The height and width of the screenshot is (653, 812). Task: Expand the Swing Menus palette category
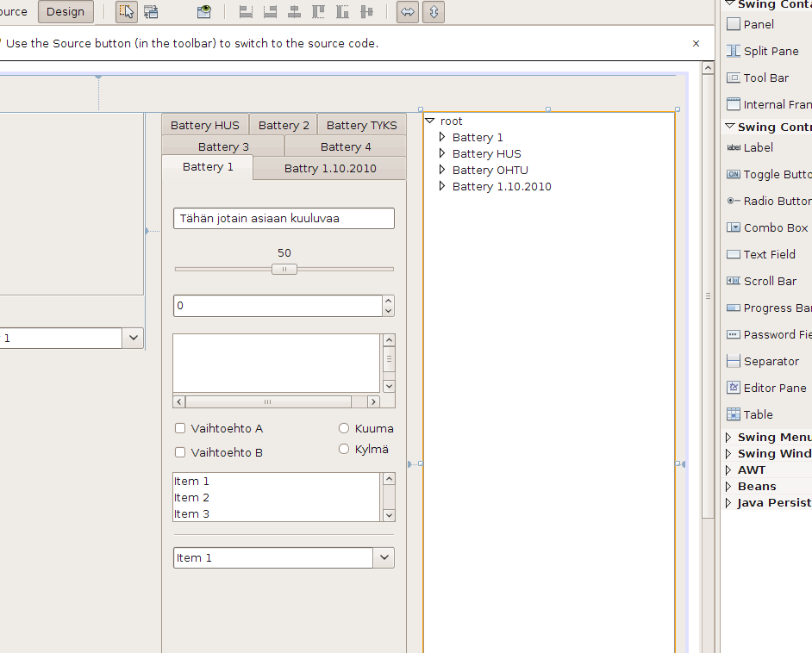tap(728, 438)
